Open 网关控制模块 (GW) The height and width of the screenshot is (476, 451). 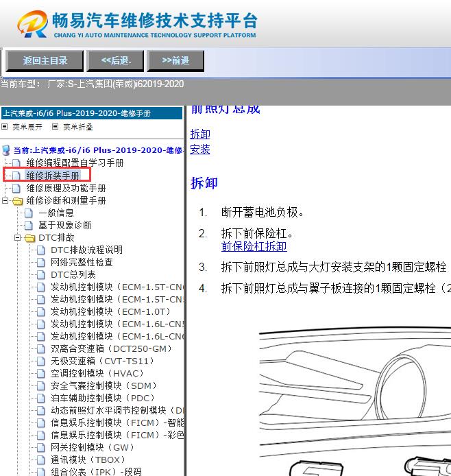[x=93, y=447]
